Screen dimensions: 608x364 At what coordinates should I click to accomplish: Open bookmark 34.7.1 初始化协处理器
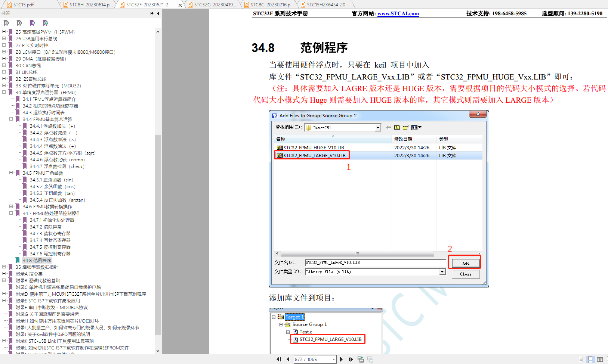[52, 220]
